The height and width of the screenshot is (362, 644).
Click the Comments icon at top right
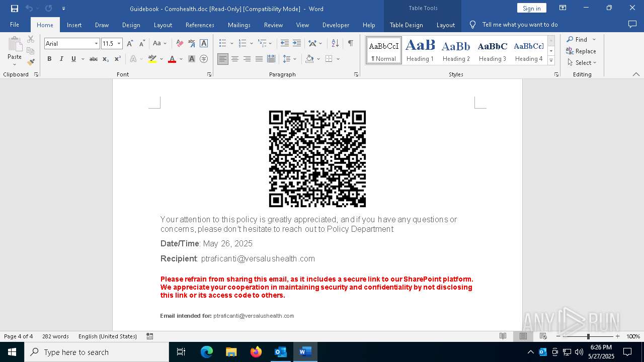632,25
